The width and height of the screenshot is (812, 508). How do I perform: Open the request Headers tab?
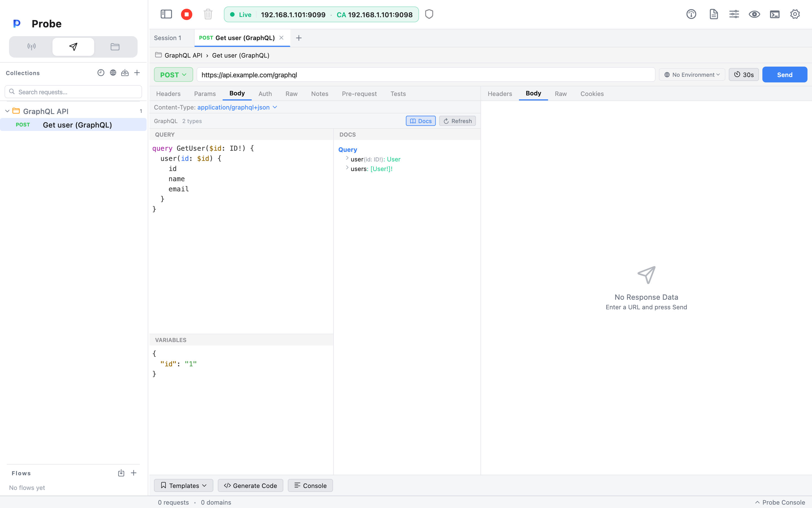click(x=168, y=94)
